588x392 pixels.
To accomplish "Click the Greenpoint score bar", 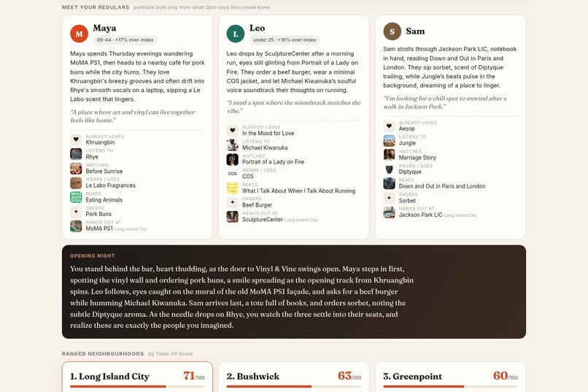I will (450, 386).
